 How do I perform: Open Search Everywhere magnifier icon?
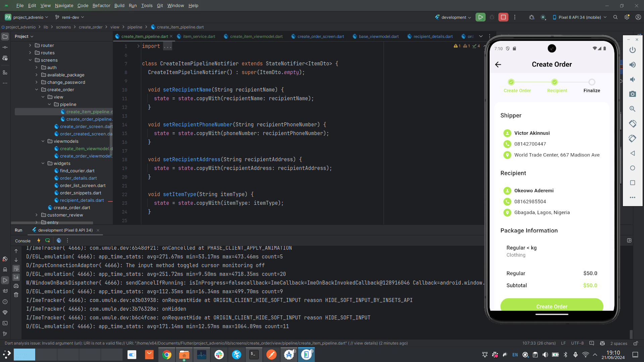[615, 17]
